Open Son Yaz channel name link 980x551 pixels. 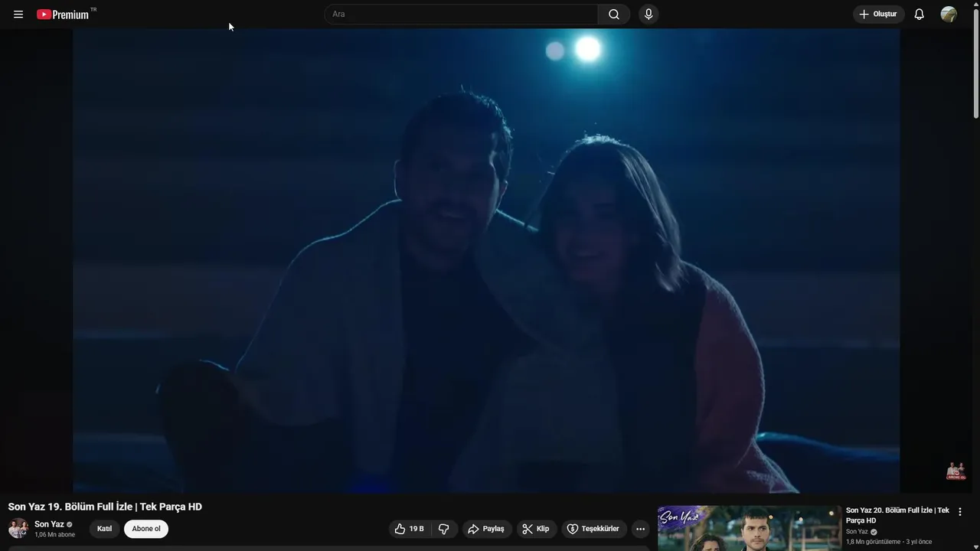pyautogui.click(x=49, y=524)
